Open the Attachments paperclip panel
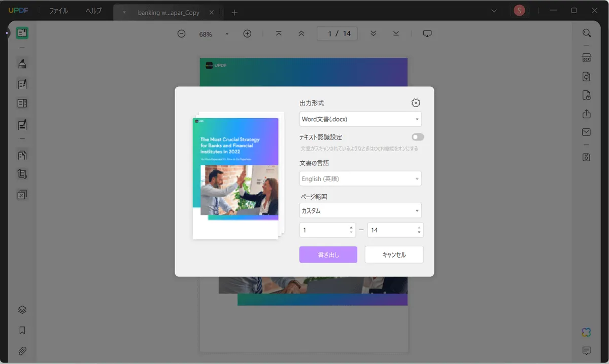Image resolution: width=609 pixels, height=364 pixels. (22, 351)
